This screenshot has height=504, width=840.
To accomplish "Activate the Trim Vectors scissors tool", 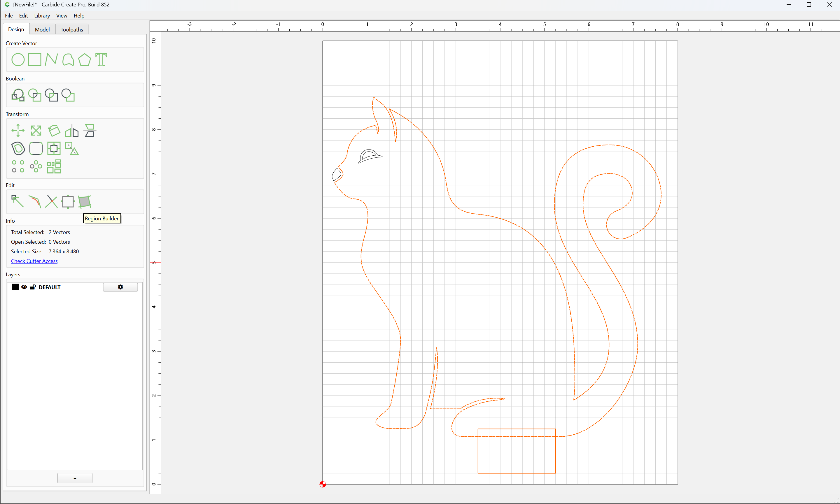I will [x=51, y=201].
